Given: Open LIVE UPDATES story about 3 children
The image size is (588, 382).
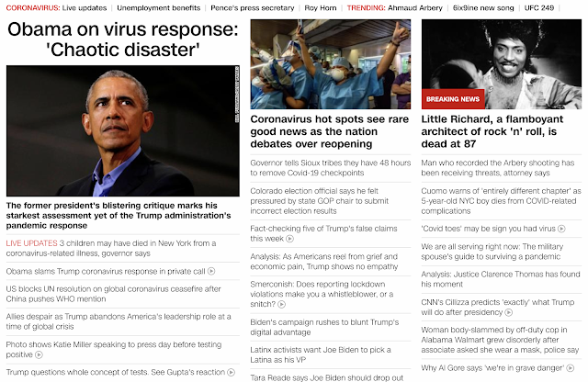Looking at the screenshot, I should (x=111, y=248).
